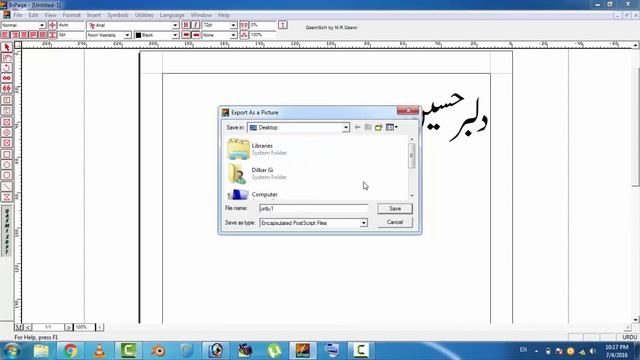The image size is (640, 360).
Task: Click the 0pt spacing field
Action: tap(71, 35)
